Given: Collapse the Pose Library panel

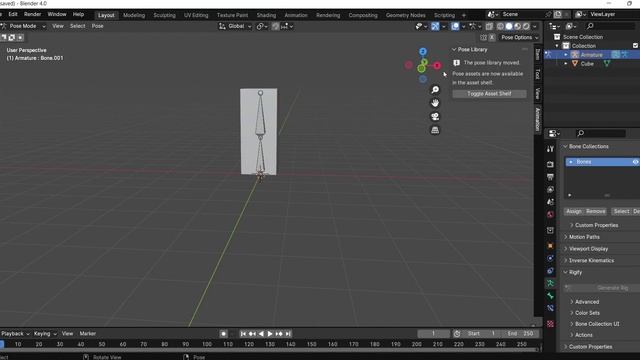Looking at the screenshot, I should [454, 49].
